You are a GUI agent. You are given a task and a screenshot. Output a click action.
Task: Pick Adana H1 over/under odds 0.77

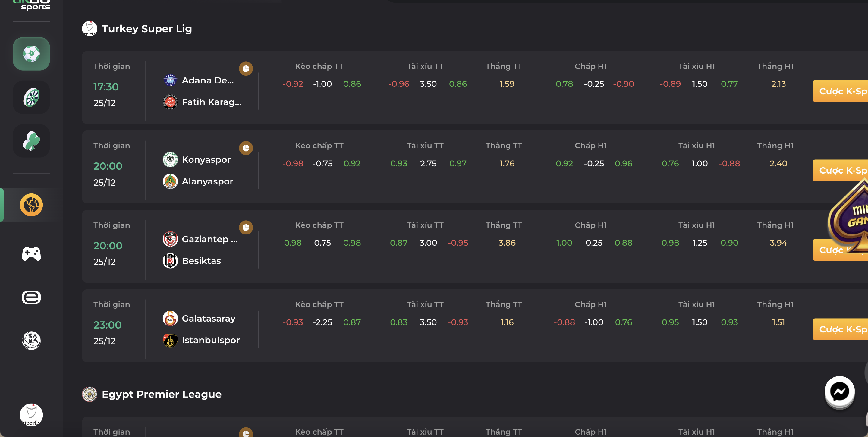pyautogui.click(x=729, y=84)
